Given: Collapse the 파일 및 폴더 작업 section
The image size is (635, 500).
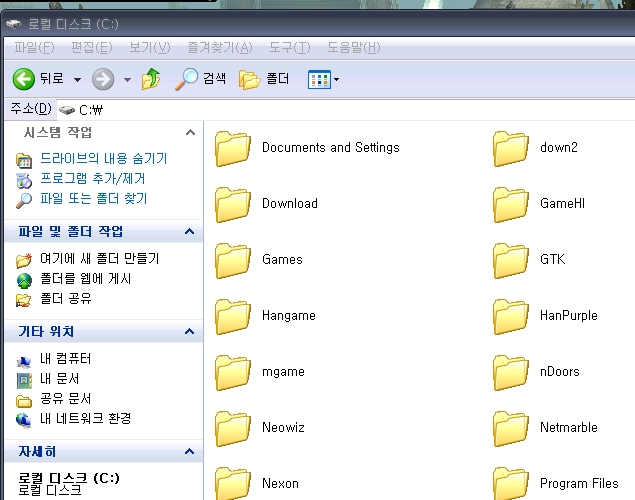Looking at the screenshot, I should (189, 231).
